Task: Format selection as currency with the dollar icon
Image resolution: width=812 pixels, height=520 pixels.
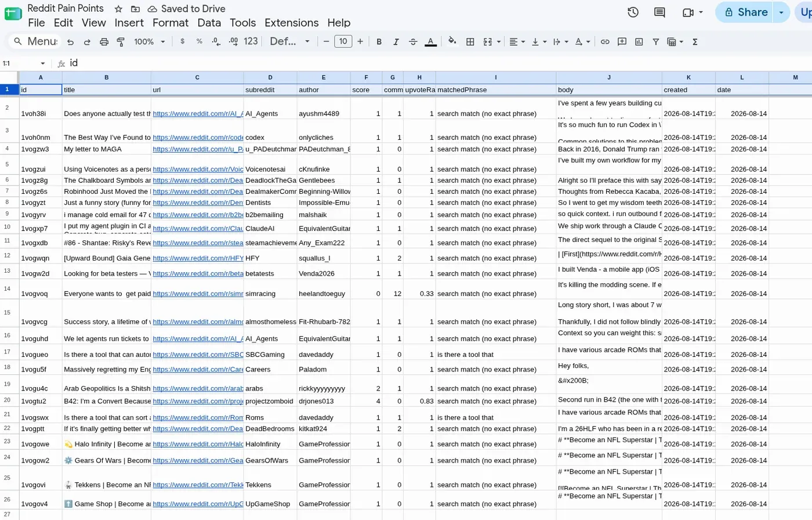Action: pyautogui.click(x=182, y=42)
